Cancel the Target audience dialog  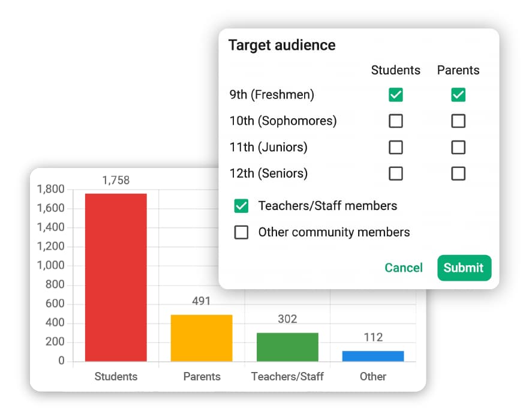(404, 268)
